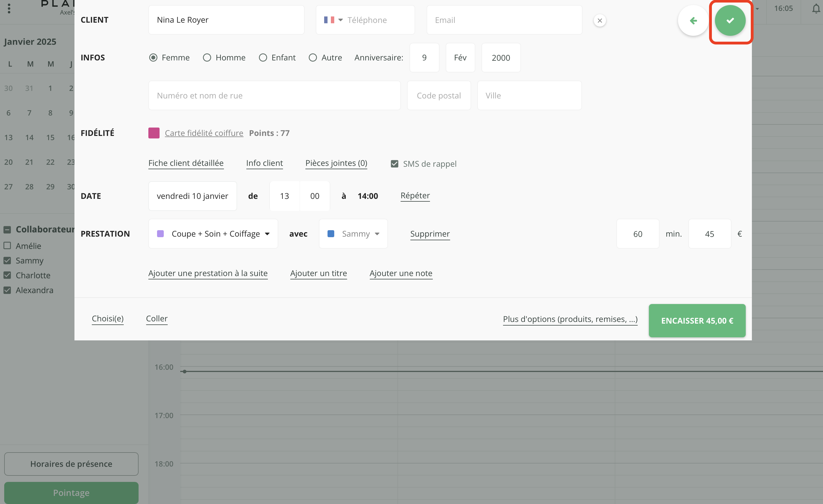
Task: Click the Répéter link
Action: click(415, 195)
